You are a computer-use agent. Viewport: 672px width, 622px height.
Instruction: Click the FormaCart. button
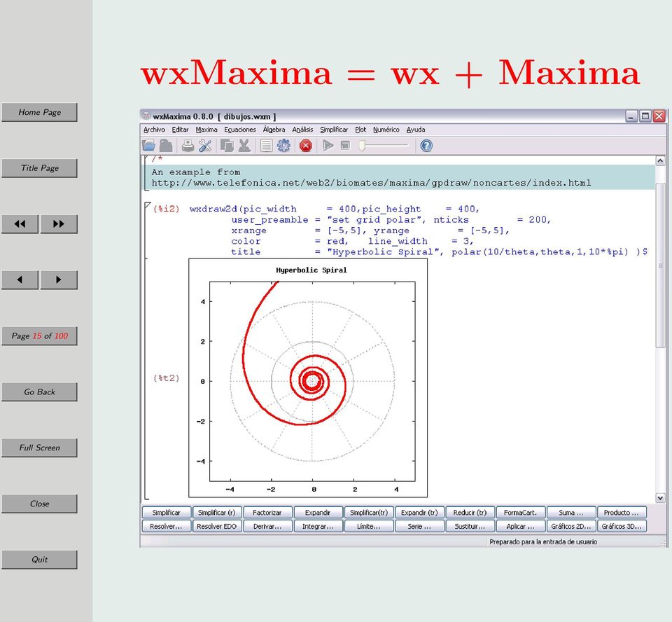[520, 513]
